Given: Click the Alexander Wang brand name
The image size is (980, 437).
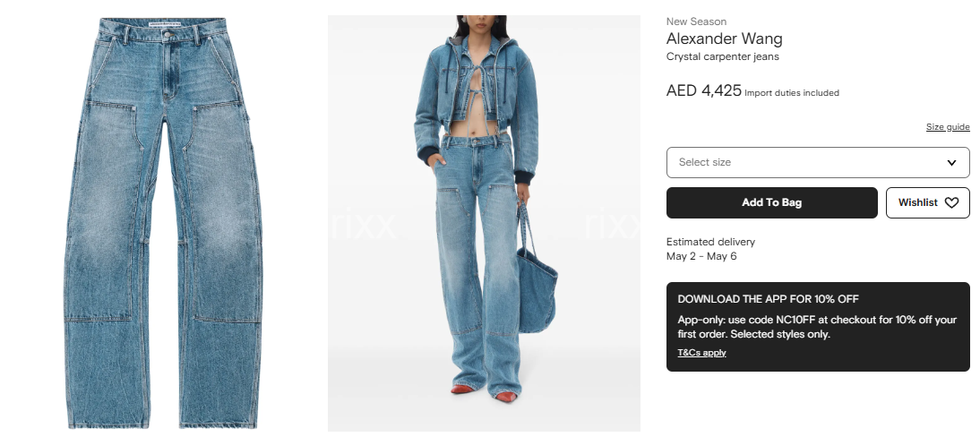Looking at the screenshot, I should (x=725, y=39).
